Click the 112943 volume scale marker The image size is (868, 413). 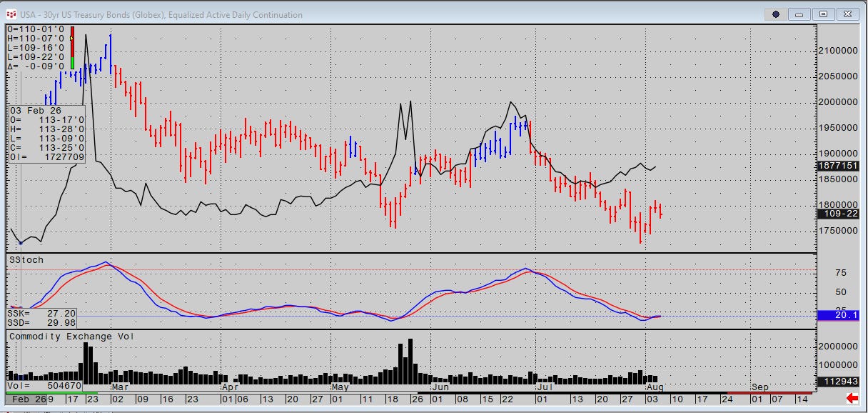838,381
